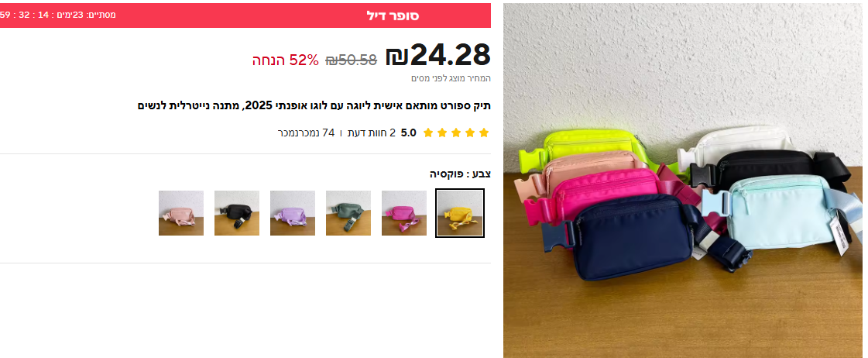The image size is (868, 358).
Task: Click the middle star of the rating
Action: 456,133
